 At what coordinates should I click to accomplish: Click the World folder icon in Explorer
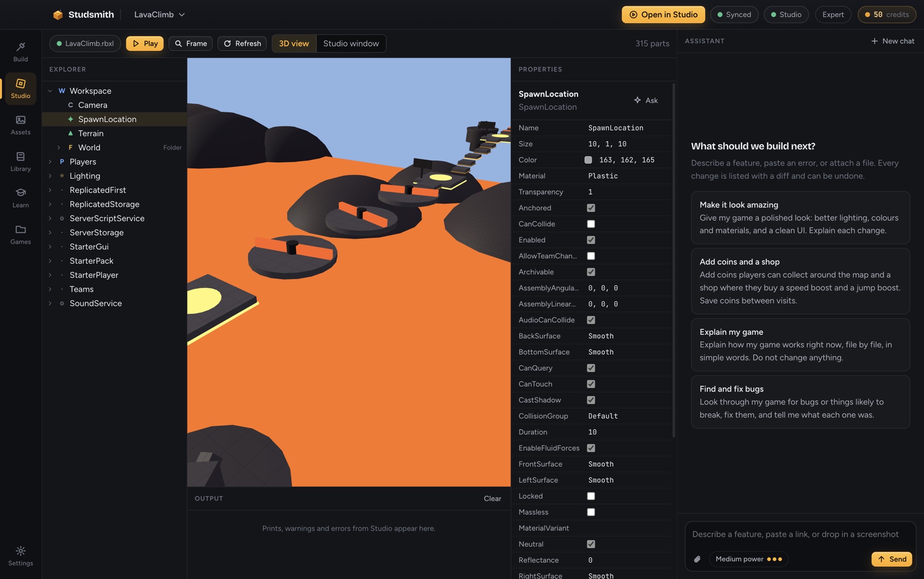[x=70, y=148]
